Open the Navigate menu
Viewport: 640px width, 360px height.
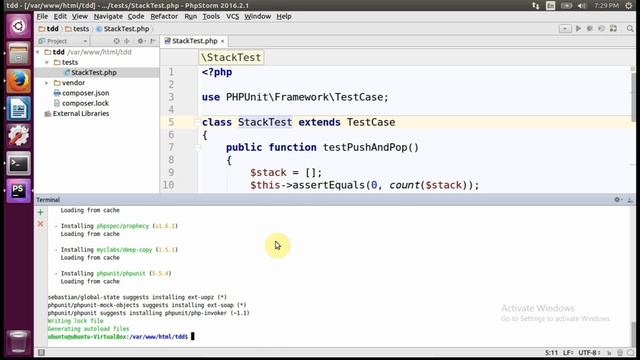click(108, 16)
